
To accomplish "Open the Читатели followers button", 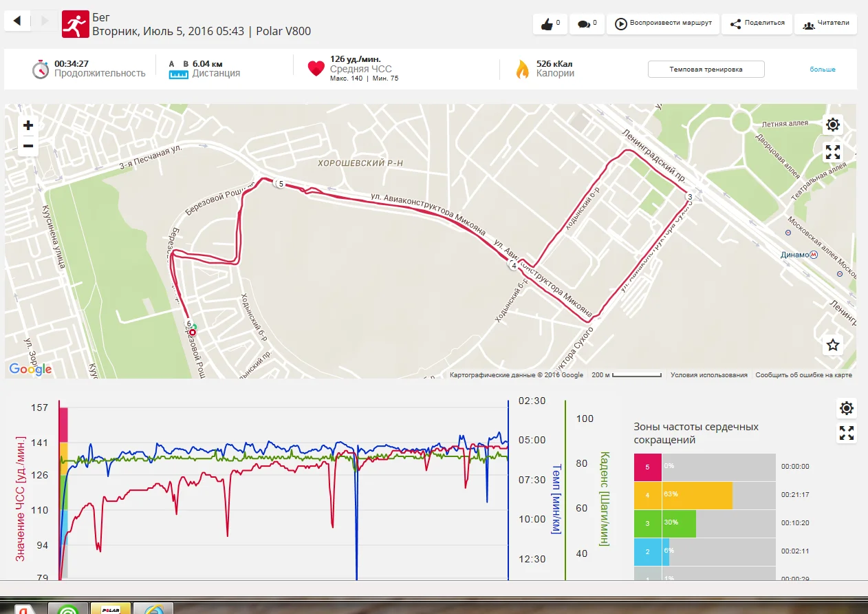I will tap(826, 23).
